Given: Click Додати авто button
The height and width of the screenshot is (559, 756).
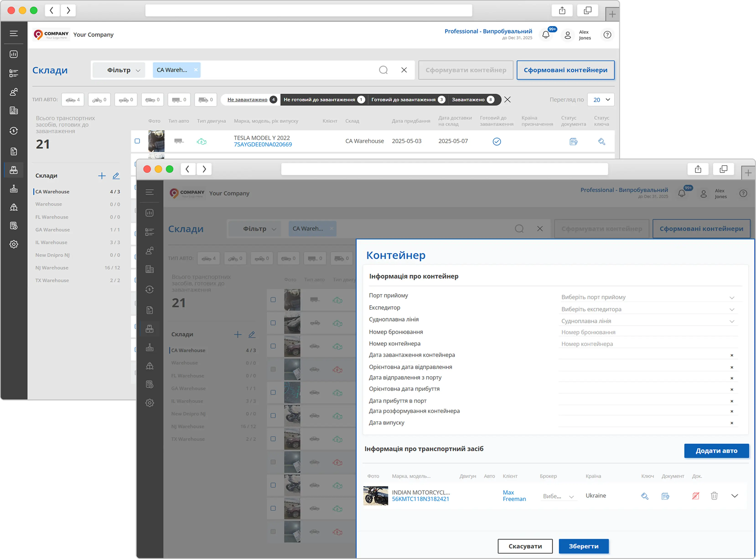Looking at the screenshot, I should (x=716, y=451).
